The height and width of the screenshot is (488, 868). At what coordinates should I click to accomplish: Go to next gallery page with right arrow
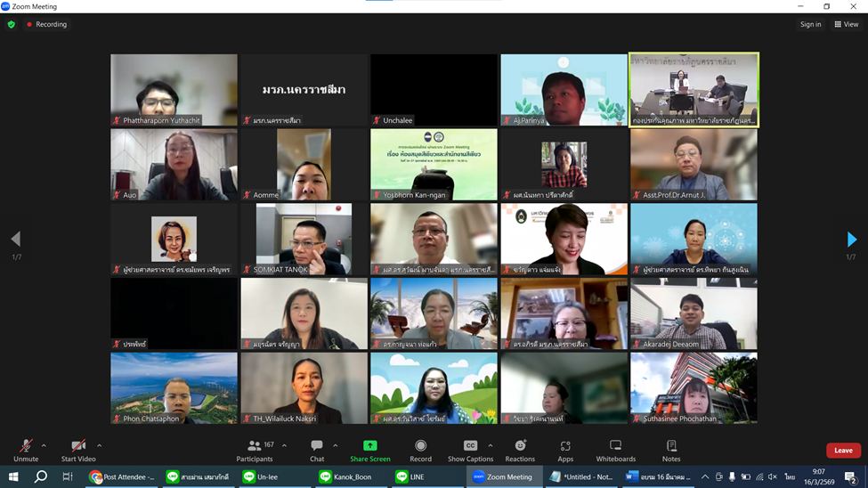click(x=851, y=239)
